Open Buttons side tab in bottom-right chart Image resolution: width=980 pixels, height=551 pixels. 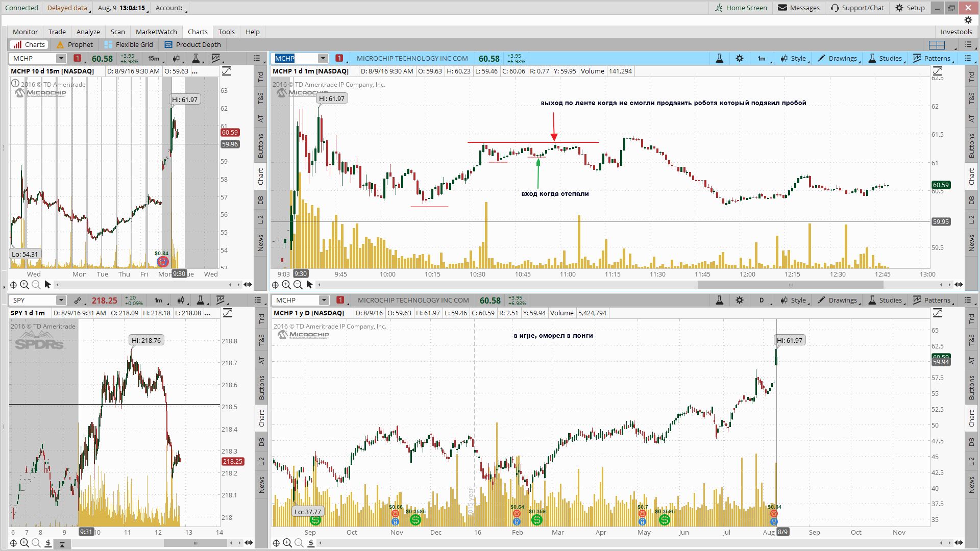971,387
